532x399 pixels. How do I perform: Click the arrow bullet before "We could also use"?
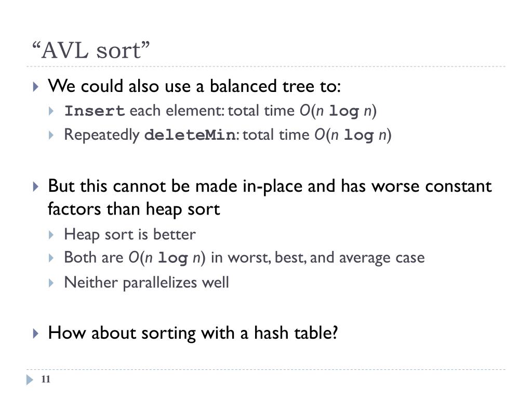[36, 87]
